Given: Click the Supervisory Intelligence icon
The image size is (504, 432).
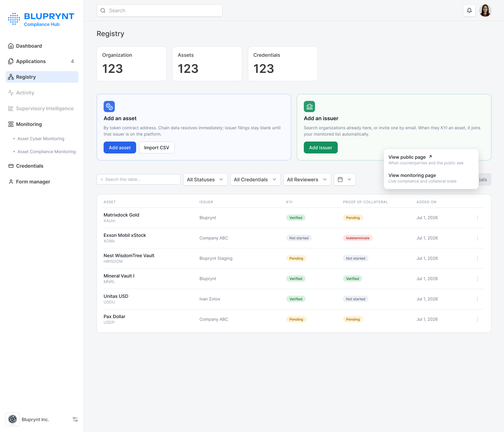Looking at the screenshot, I should (11, 109).
